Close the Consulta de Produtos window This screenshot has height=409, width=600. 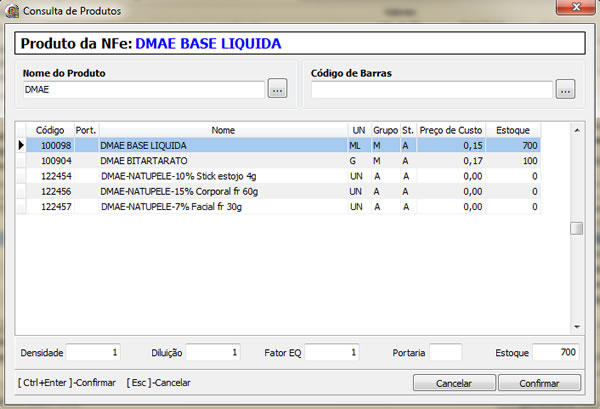coord(576,7)
